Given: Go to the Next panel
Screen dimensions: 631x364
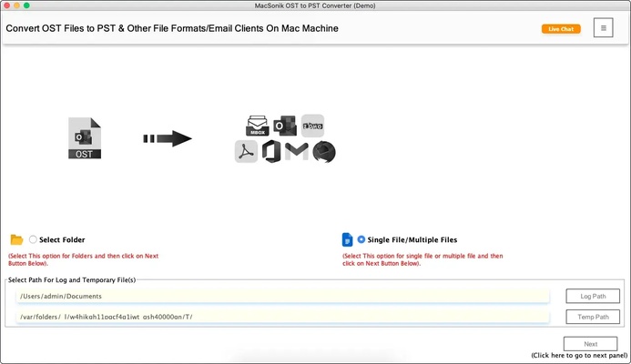Looking at the screenshot, I should coord(590,344).
